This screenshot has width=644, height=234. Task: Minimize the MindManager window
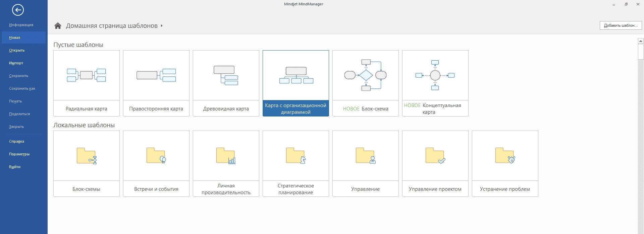tap(614, 4)
